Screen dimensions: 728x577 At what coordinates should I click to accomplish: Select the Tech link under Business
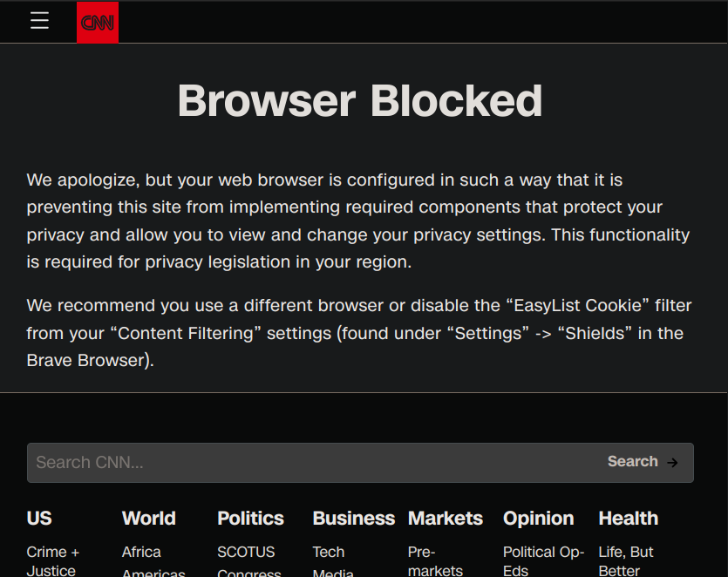click(x=329, y=553)
